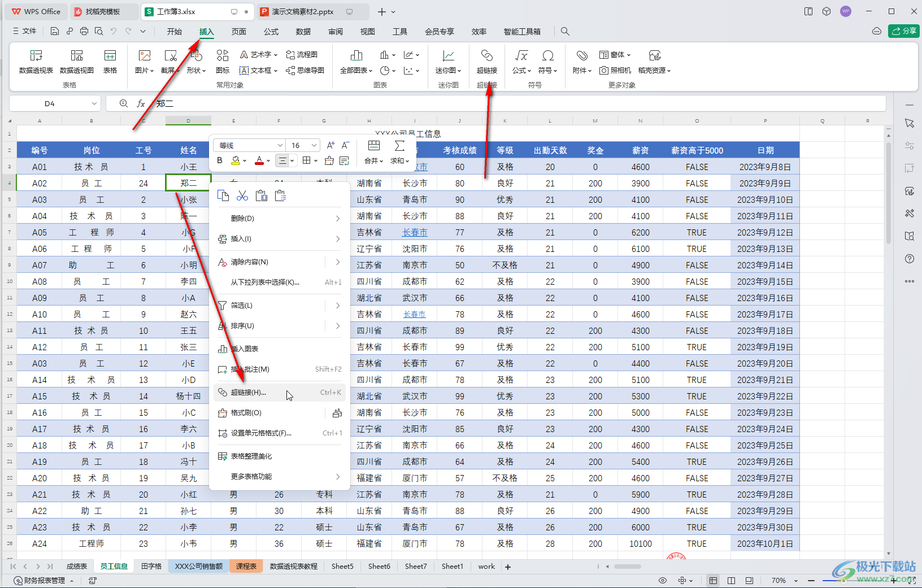
Task: Decrease font size in mini toolbar
Action: (346, 145)
